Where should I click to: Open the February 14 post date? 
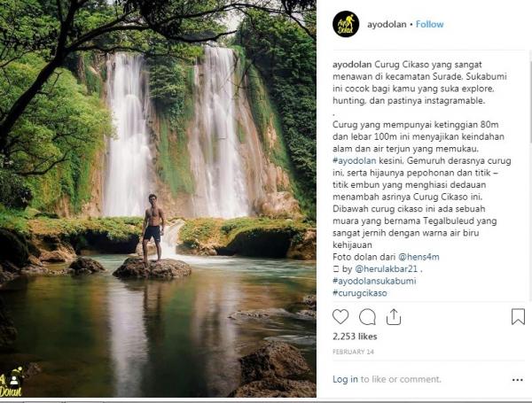tap(351, 352)
